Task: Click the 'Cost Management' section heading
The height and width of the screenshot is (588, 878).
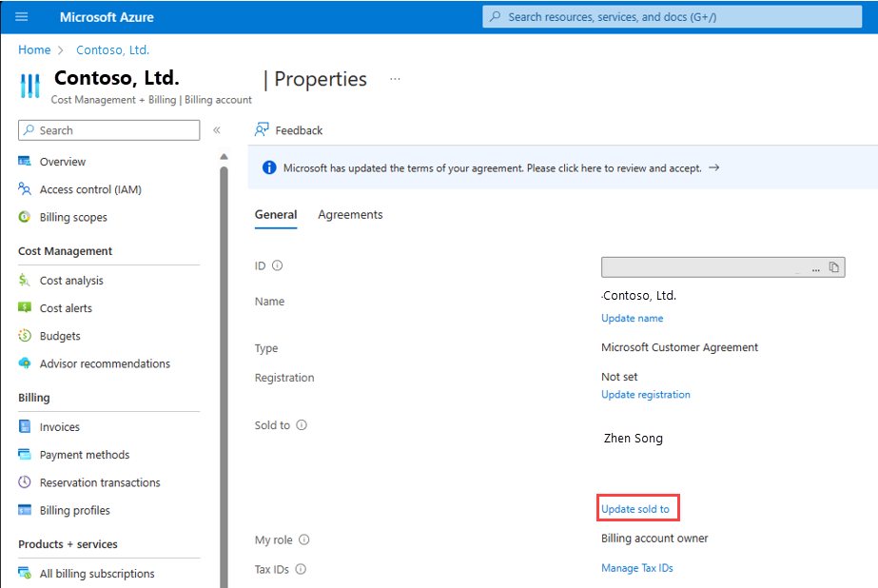Action: [x=65, y=251]
